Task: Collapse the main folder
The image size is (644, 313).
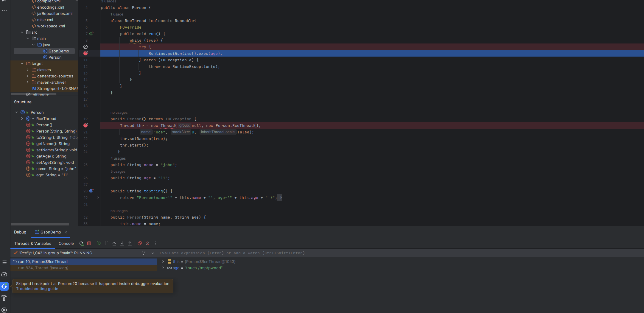Action: [28, 38]
